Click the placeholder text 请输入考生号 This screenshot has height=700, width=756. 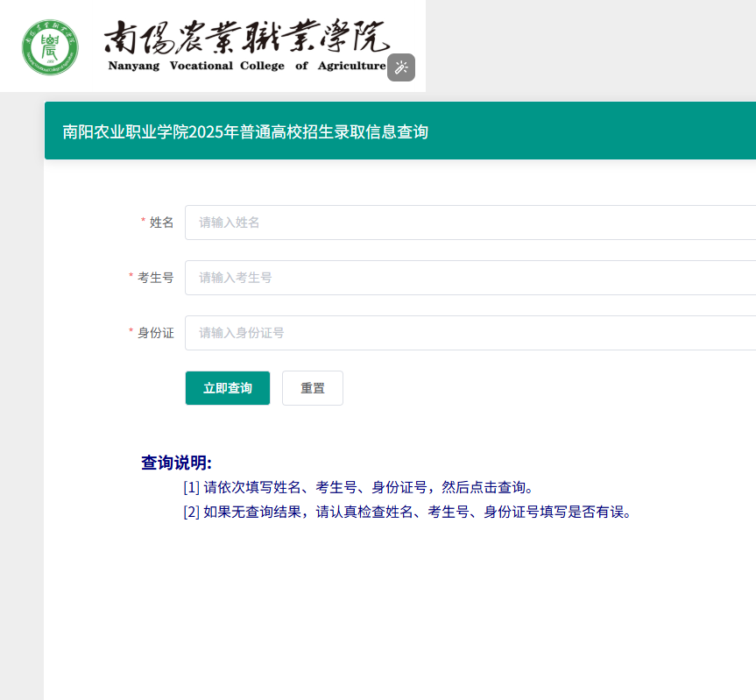click(233, 278)
